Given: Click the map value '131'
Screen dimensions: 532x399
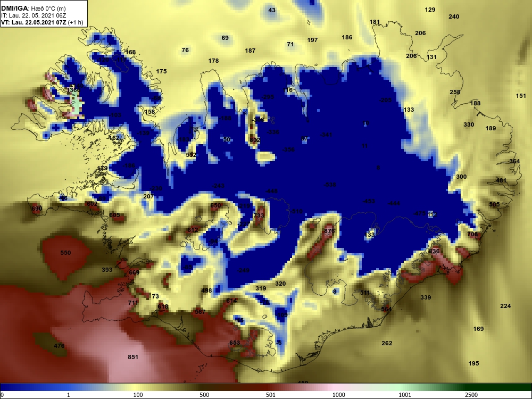Looking at the screenshot, I should [431, 57].
